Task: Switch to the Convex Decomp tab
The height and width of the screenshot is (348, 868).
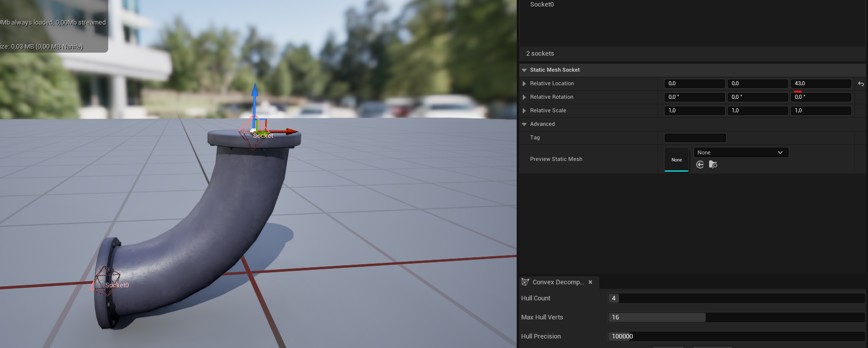Action: (x=558, y=282)
